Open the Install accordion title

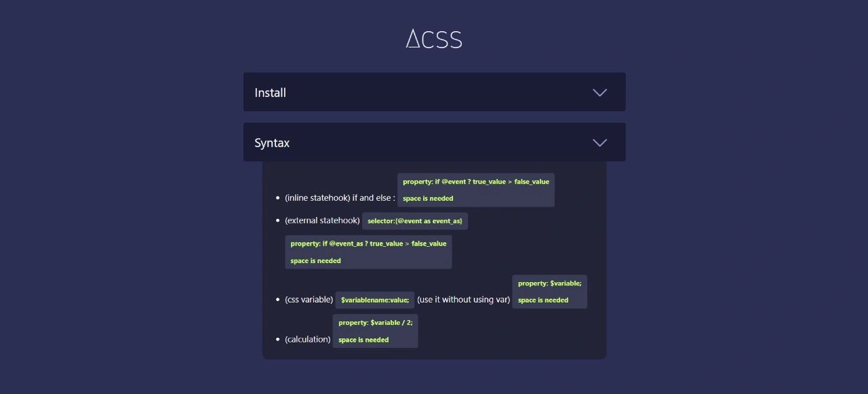click(x=270, y=93)
